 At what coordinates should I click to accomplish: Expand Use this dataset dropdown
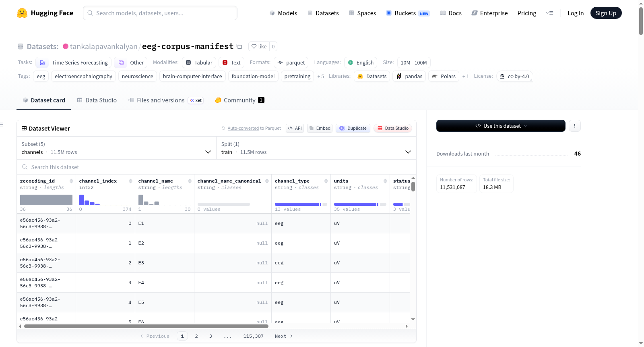click(501, 126)
